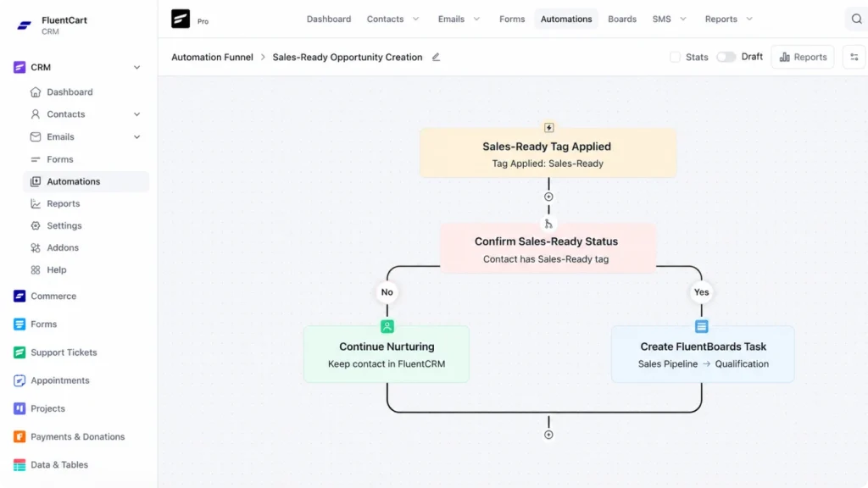Click the FluentCRM Pro logo in top bar
Viewport: 868px width, 488px height.
(x=181, y=19)
